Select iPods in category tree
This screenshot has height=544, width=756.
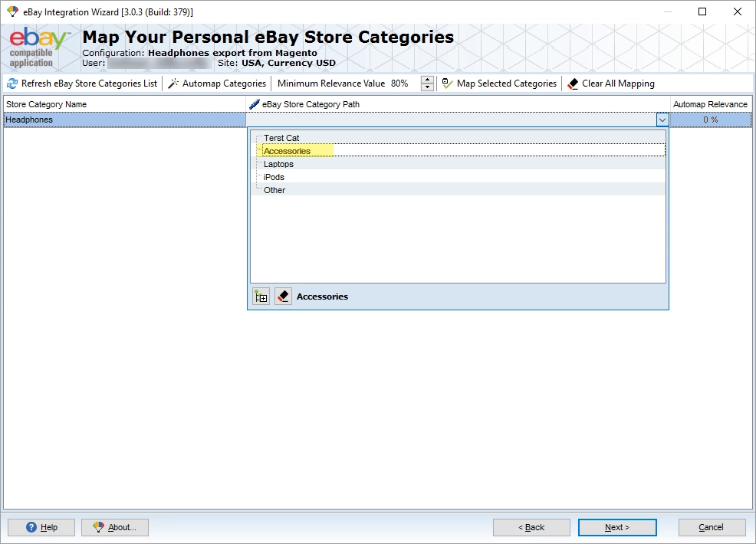(274, 177)
